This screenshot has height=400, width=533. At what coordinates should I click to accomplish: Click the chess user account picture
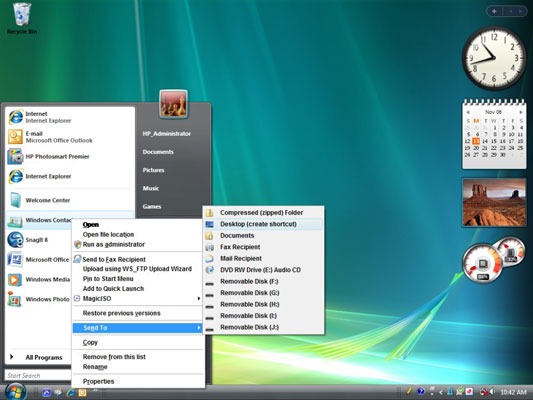[173, 104]
